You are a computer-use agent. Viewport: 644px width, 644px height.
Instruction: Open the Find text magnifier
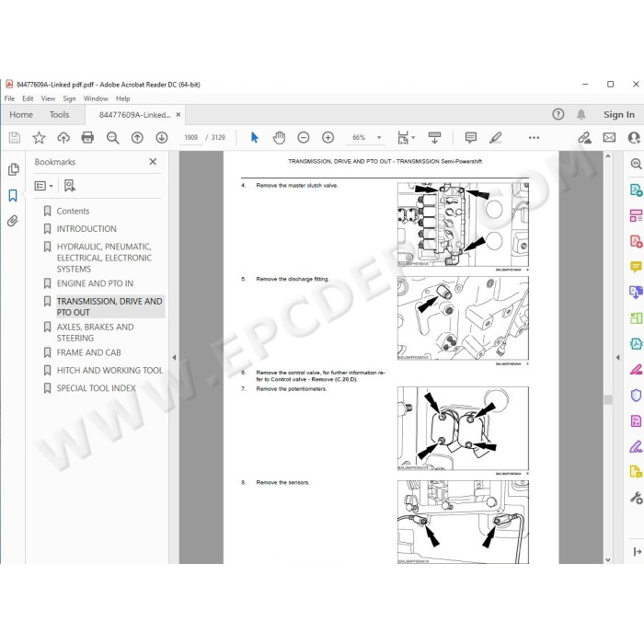[x=112, y=138]
